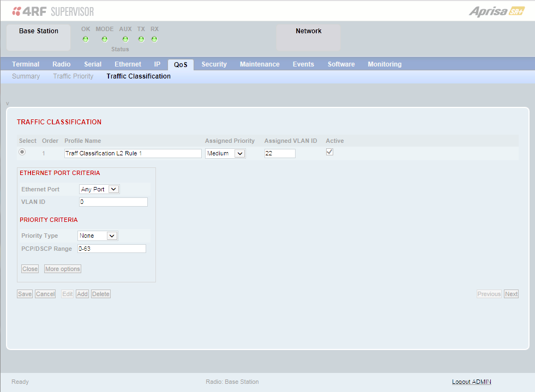This screenshot has width=535, height=392.
Task: Go to the Next page of rules
Action: coord(512,294)
